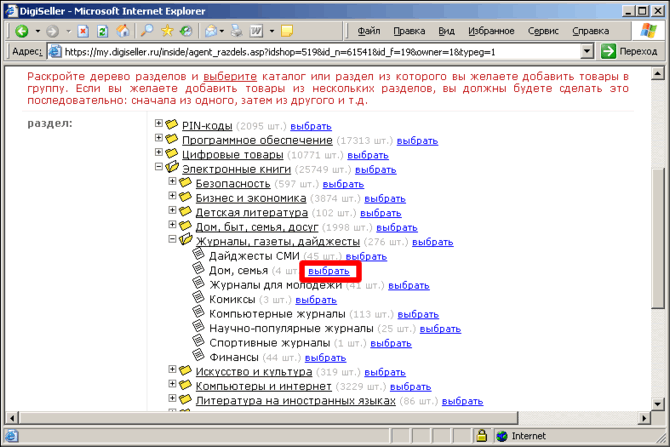
Task: Click выбрать next to PIN-коды
Action: (x=311, y=126)
